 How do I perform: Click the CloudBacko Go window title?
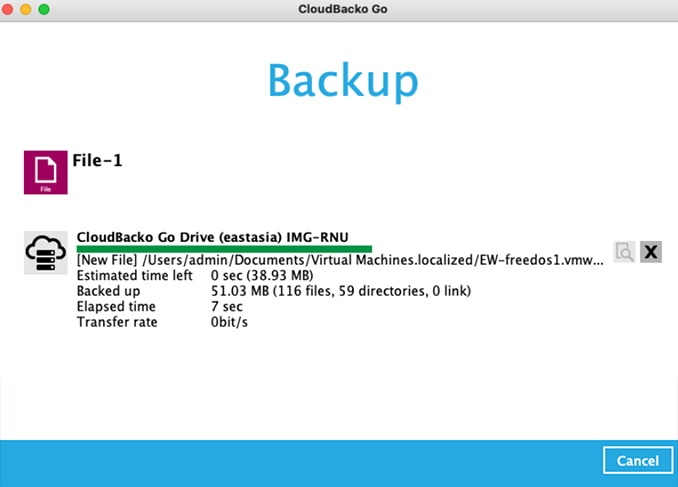(x=342, y=9)
